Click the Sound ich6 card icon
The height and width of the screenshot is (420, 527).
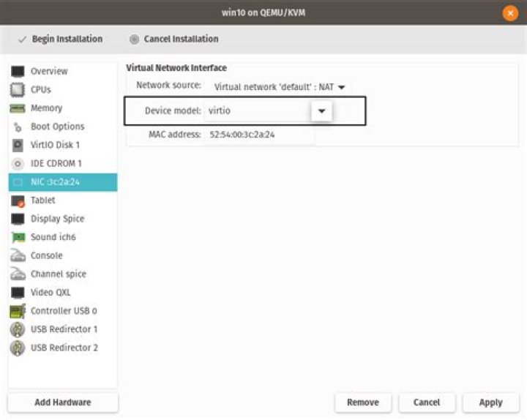coord(18,237)
